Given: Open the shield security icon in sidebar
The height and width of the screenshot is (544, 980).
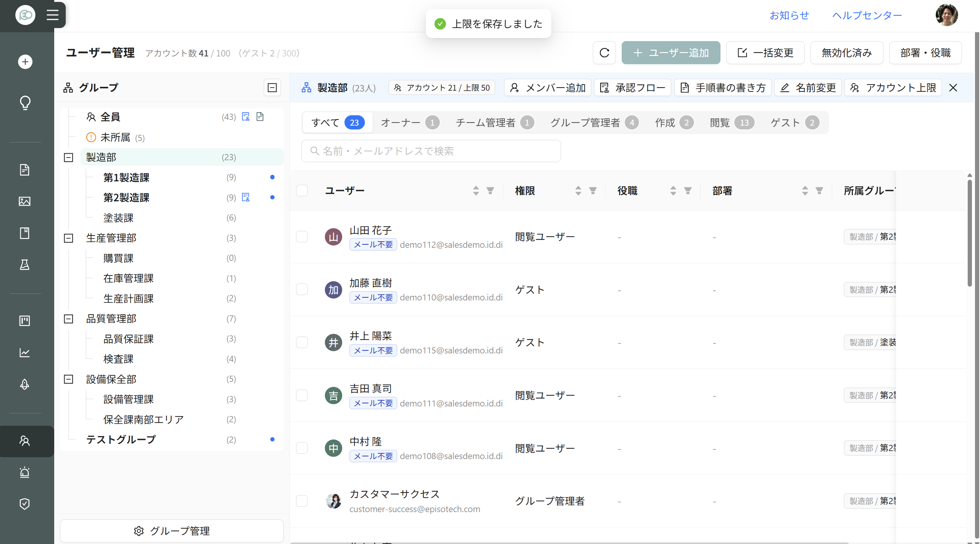Looking at the screenshot, I should 25,504.
